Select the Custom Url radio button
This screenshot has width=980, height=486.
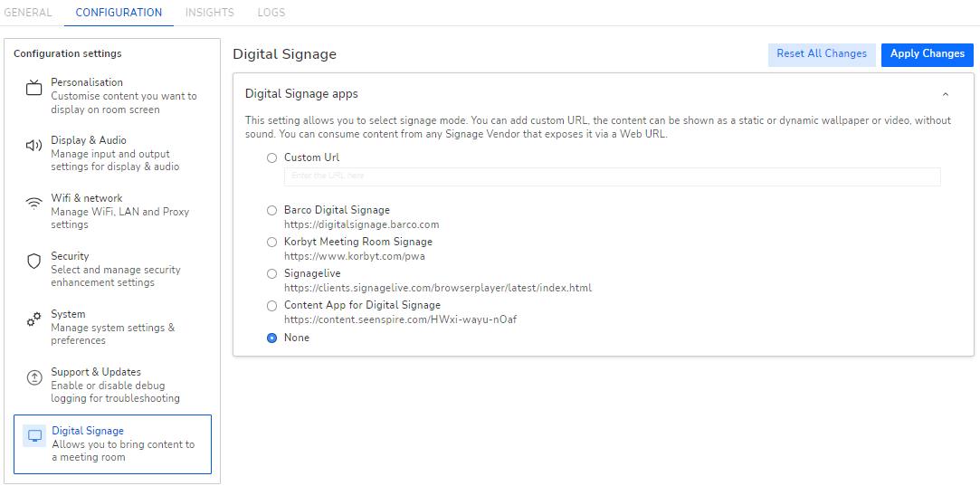(271, 158)
